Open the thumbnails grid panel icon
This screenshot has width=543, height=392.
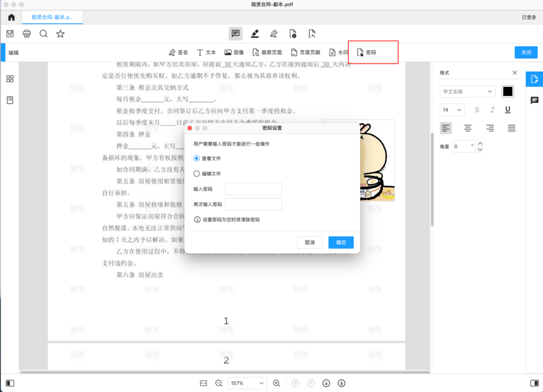pos(10,79)
